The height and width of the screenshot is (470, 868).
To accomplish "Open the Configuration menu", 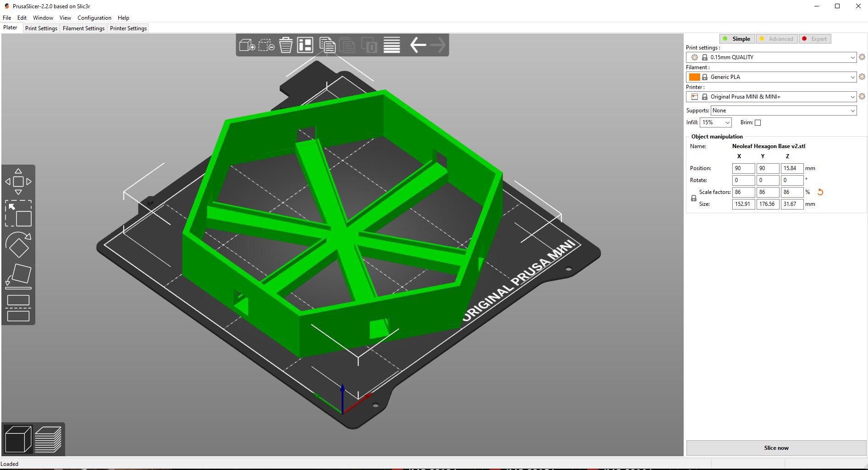I will tap(94, 18).
